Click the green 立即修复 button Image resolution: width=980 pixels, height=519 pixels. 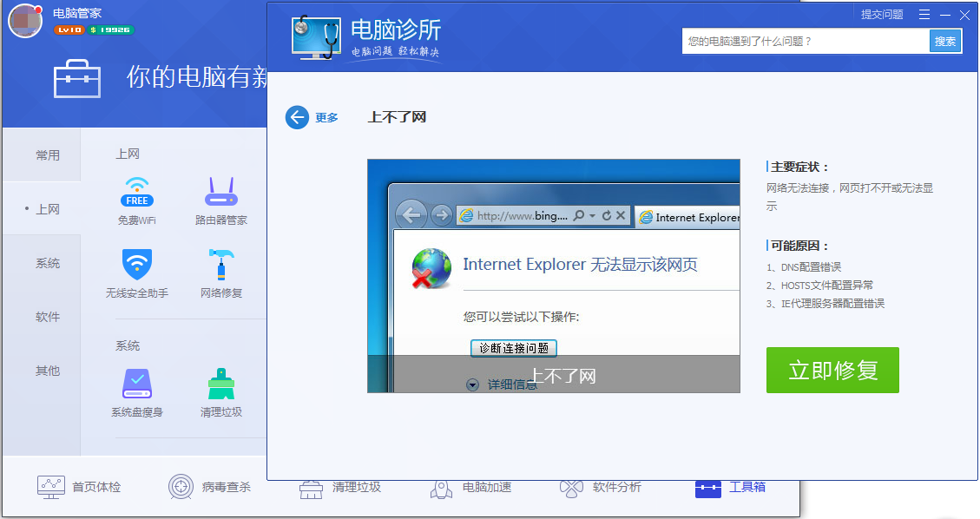tap(832, 371)
